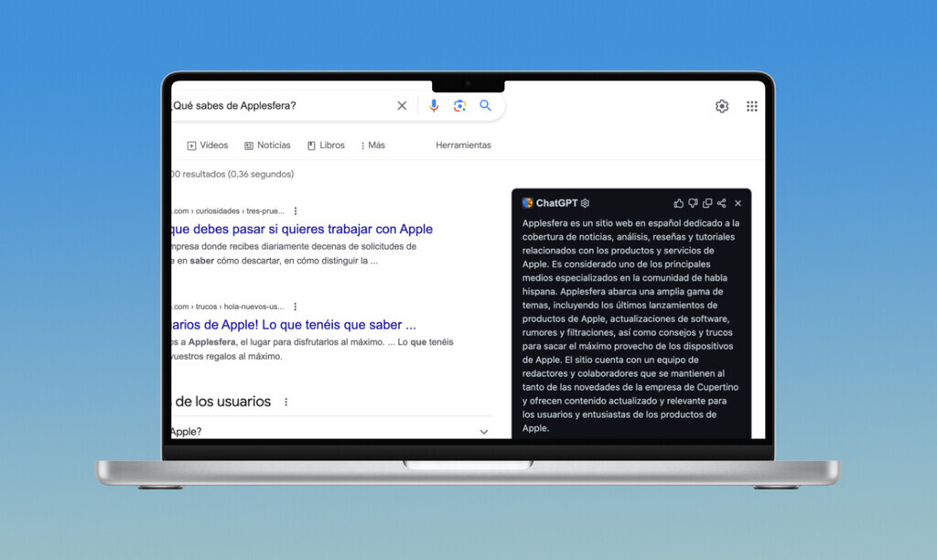This screenshot has height=560, width=937.
Task: Click inside the search input field
Action: pyautogui.click(x=275, y=105)
